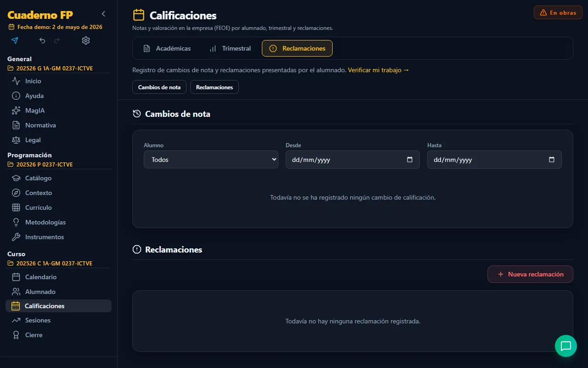Click the Hasta date input field
This screenshot has width=588, height=368.
point(494,160)
